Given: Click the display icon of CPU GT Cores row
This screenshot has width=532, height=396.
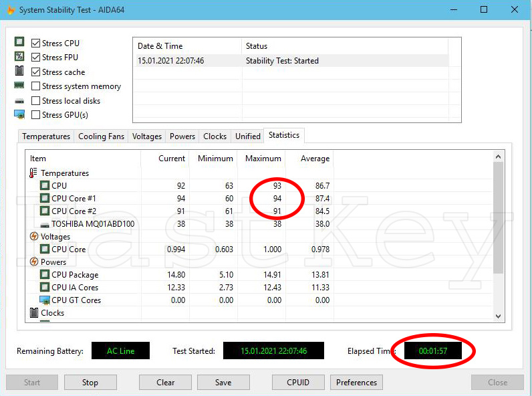Looking at the screenshot, I should [x=45, y=300].
